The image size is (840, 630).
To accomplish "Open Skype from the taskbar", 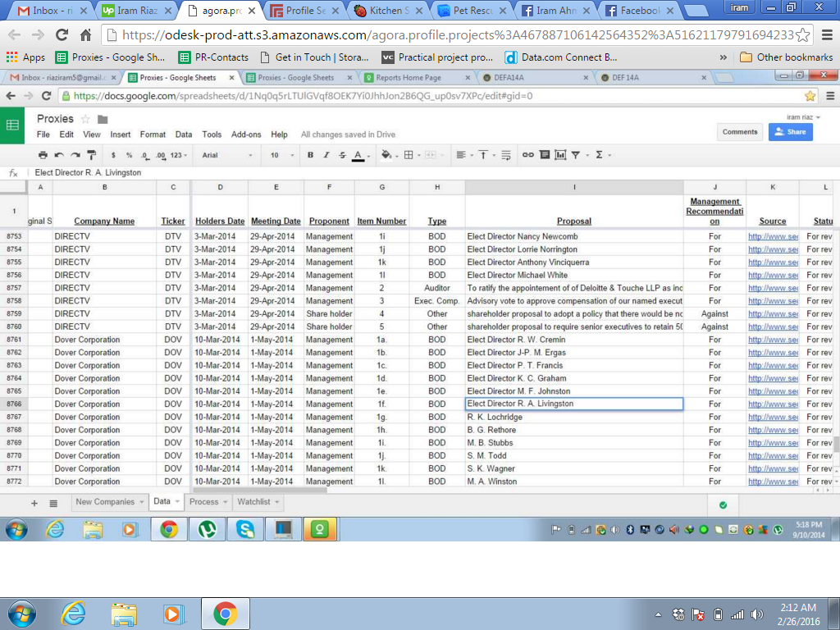I will 245,530.
